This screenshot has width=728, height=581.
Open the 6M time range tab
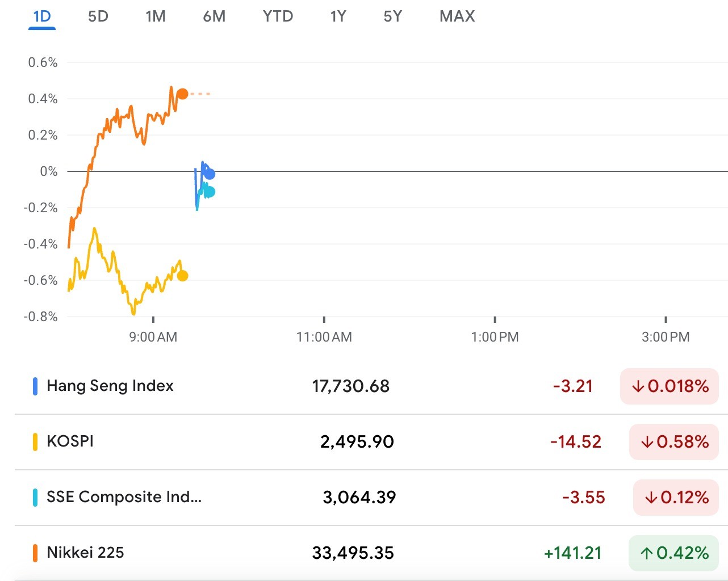pyautogui.click(x=214, y=16)
